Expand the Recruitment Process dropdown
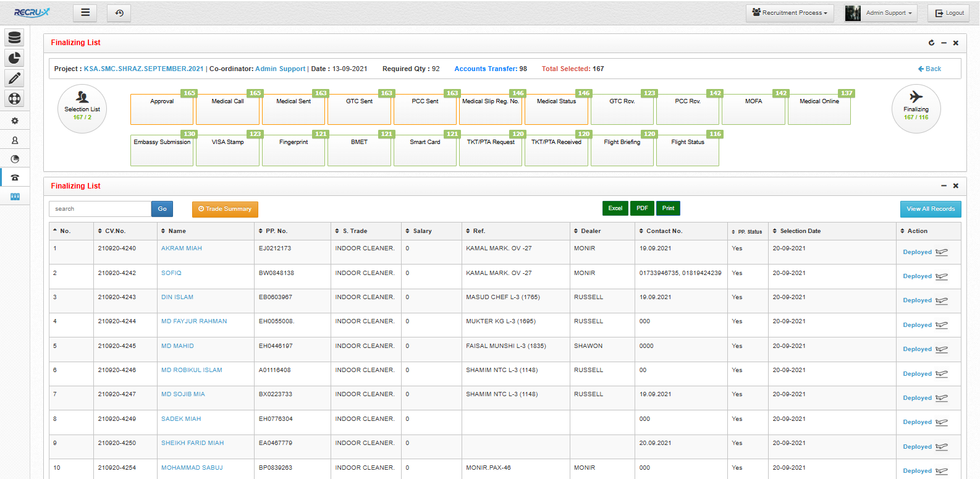Image resolution: width=980 pixels, height=479 pixels. pos(790,13)
